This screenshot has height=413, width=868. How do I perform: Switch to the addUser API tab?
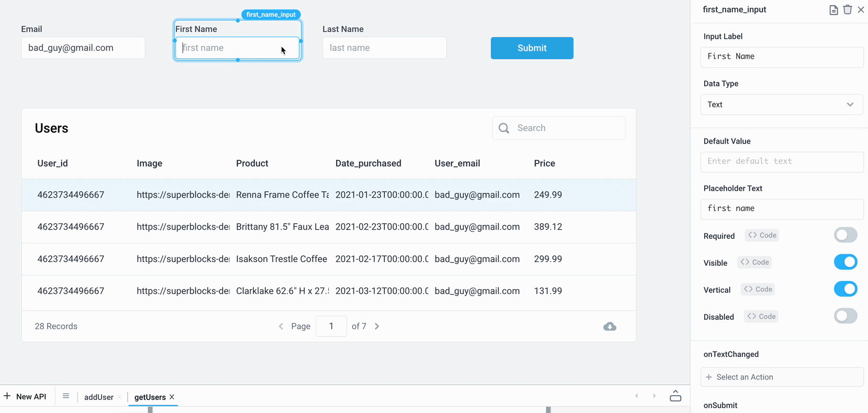point(99,397)
